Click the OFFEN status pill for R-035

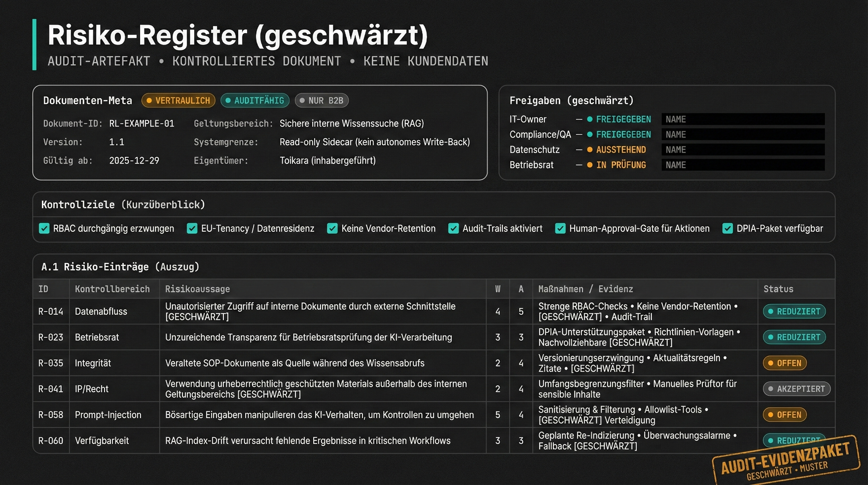pyautogui.click(x=785, y=363)
